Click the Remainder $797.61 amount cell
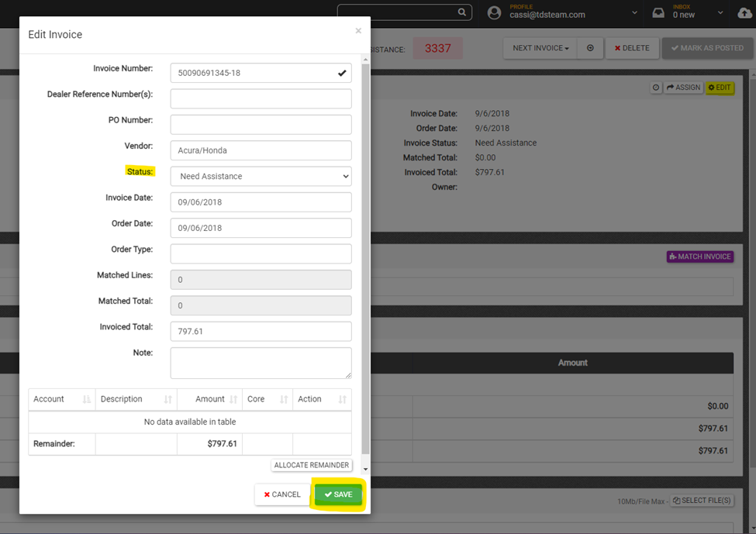 (209, 444)
